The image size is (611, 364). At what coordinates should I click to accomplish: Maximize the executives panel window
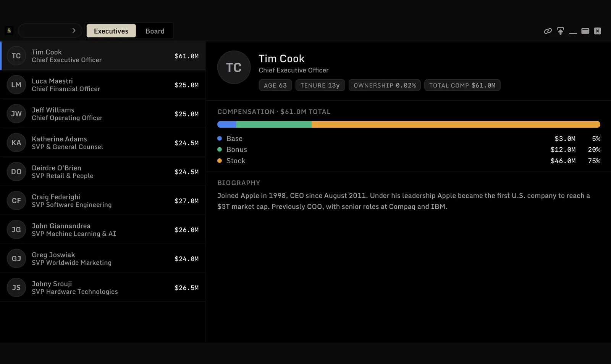pyautogui.click(x=585, y=31)
